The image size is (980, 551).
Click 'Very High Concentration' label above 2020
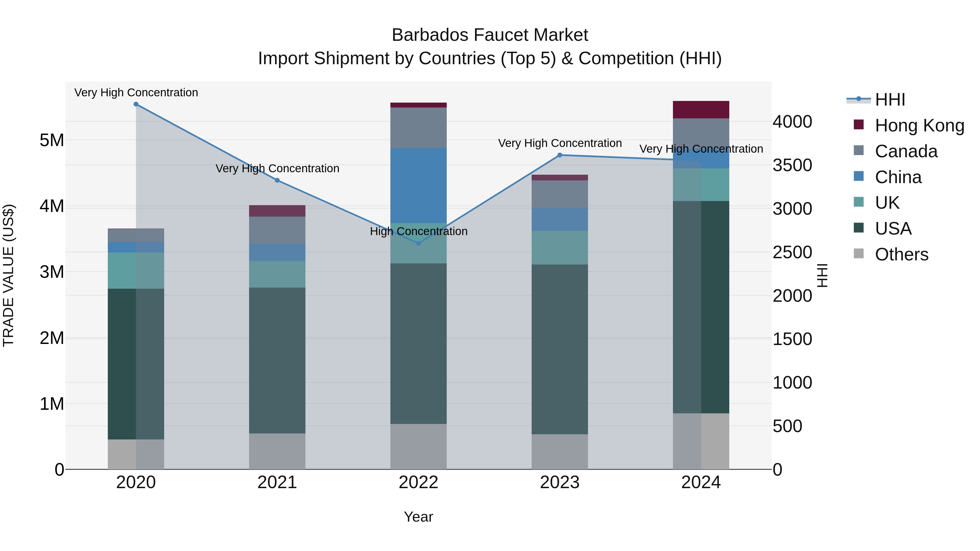(136, 93)
